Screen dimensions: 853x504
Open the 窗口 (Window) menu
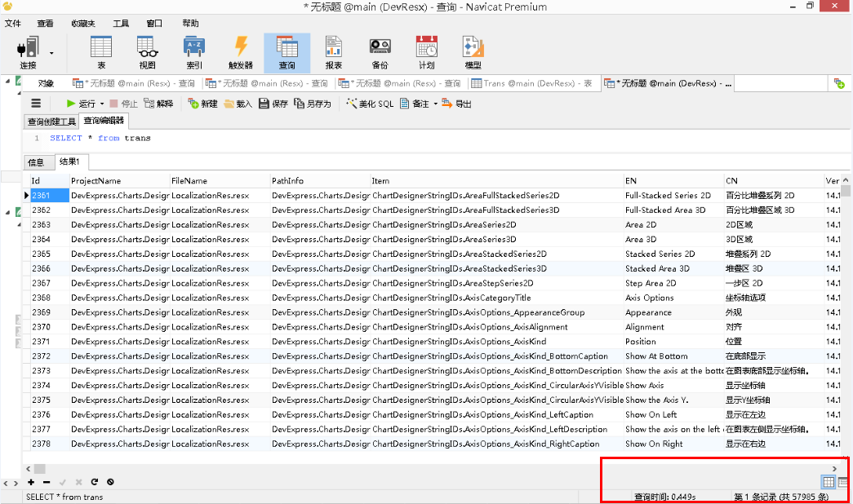click(154, 24)
